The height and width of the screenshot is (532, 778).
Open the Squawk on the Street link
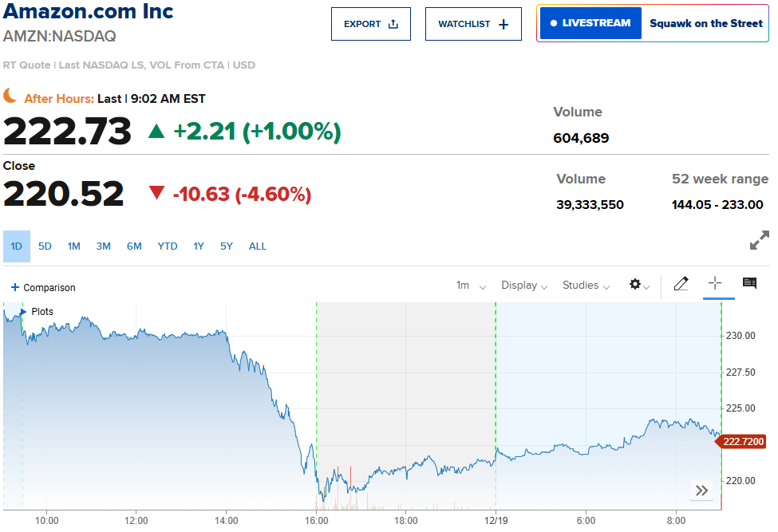(x=705, y=23)
